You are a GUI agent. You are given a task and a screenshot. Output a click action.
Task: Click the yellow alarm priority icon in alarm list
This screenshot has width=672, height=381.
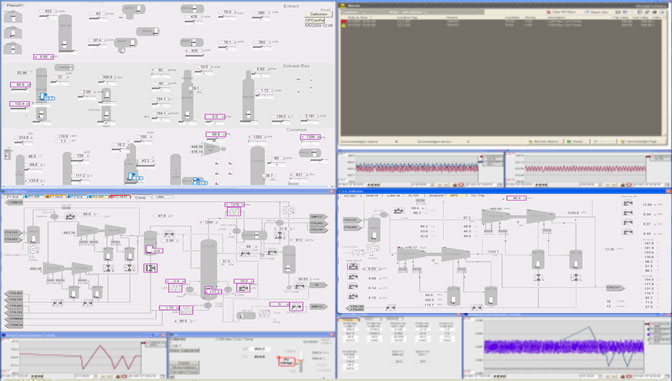343,25
